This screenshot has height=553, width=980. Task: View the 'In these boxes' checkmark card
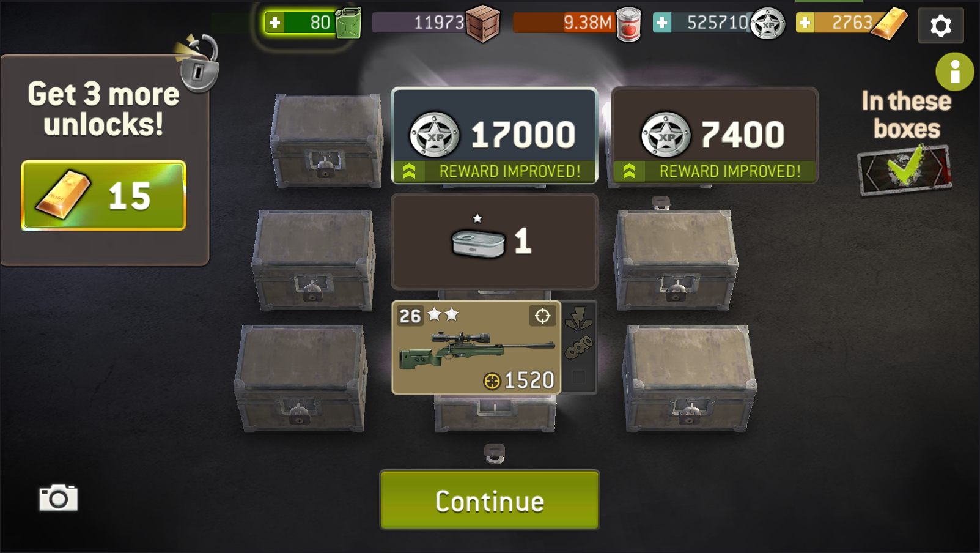[905, 169]
